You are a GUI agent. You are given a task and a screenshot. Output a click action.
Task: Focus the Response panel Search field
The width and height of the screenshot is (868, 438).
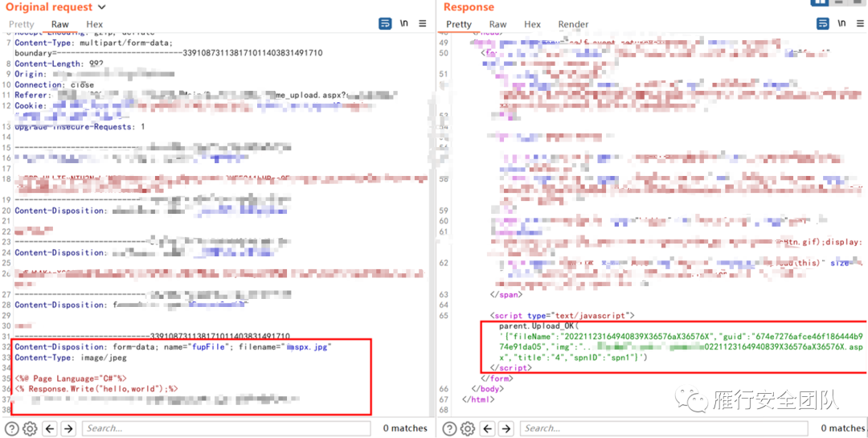[664, 428]
